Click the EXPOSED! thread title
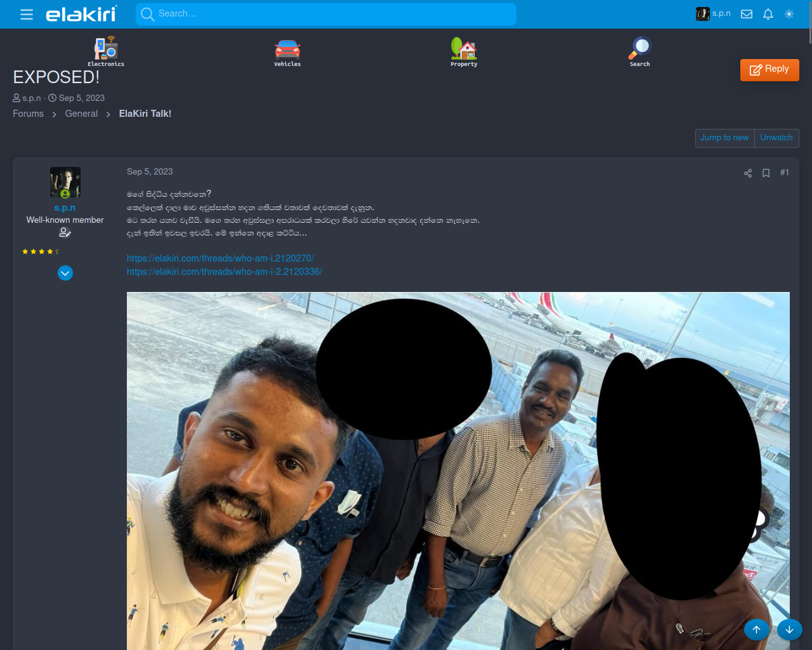The width and height of the screenshot is (812, 650). click(x=56, y=77)
